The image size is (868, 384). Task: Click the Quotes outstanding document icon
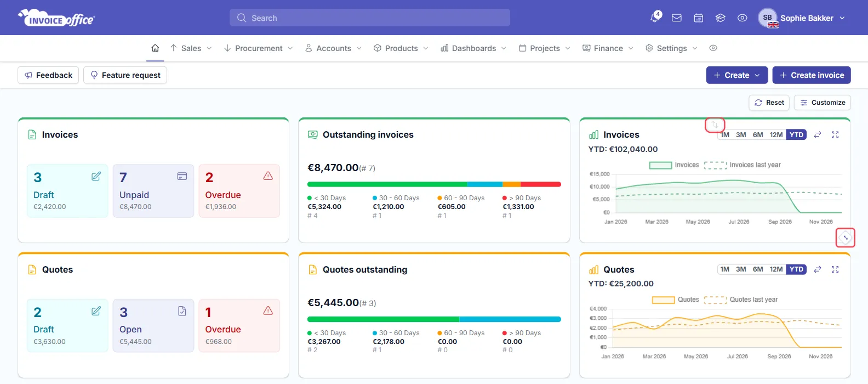(x=312, y=269)
